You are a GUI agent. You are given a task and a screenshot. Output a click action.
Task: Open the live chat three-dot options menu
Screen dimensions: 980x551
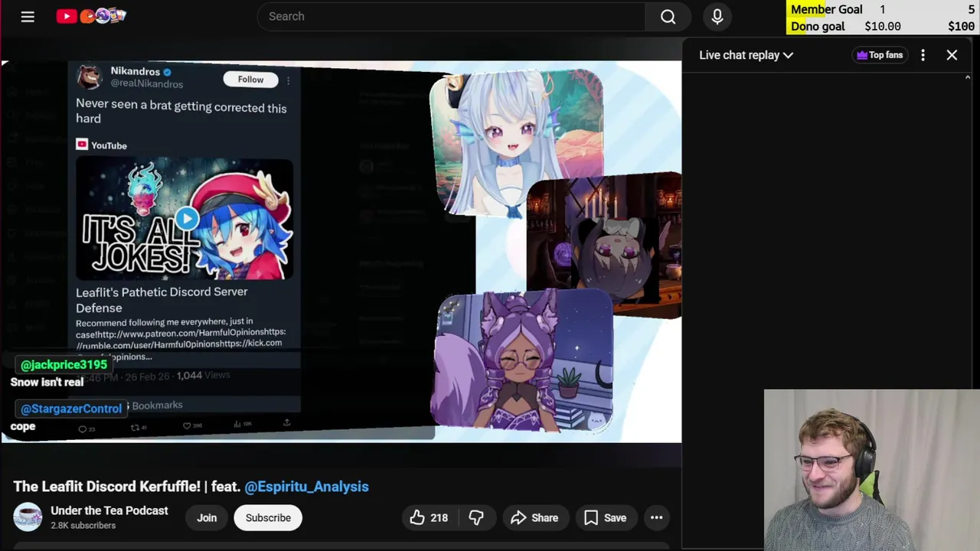point(923,55)
